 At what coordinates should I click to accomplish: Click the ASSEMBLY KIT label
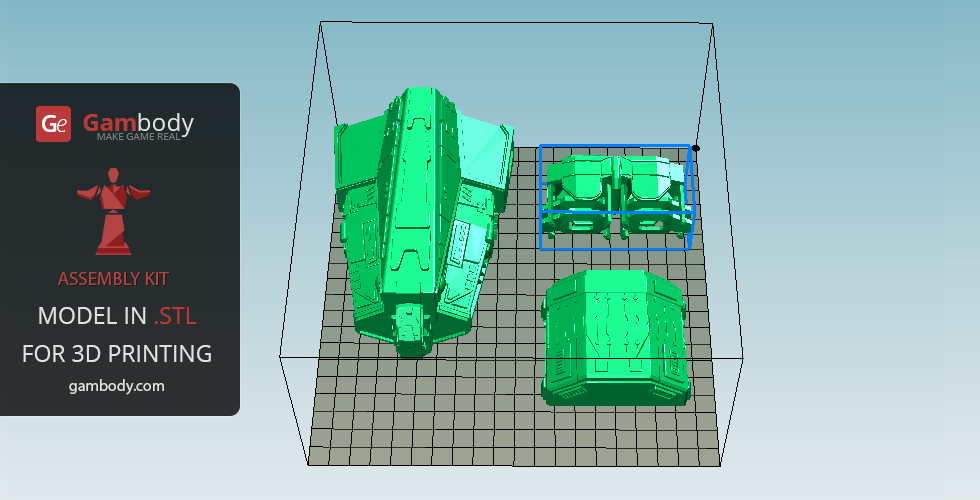(113, 278)
